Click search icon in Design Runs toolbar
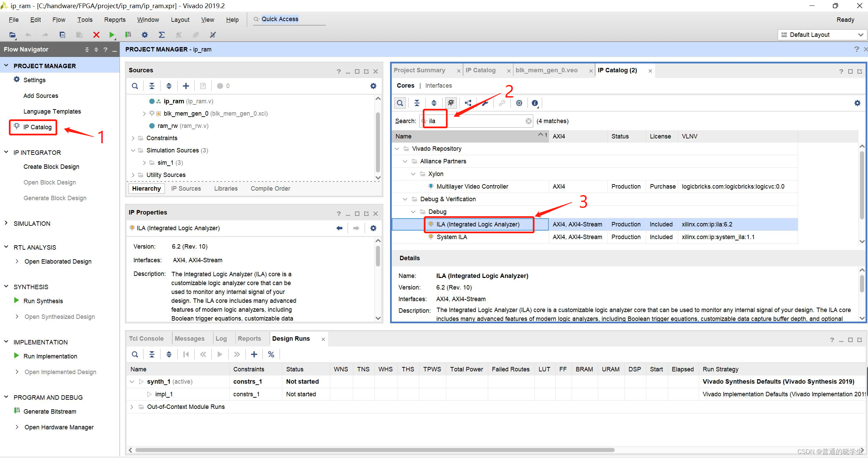The width and height of the screenshot is (868, 458). [135, 354]
